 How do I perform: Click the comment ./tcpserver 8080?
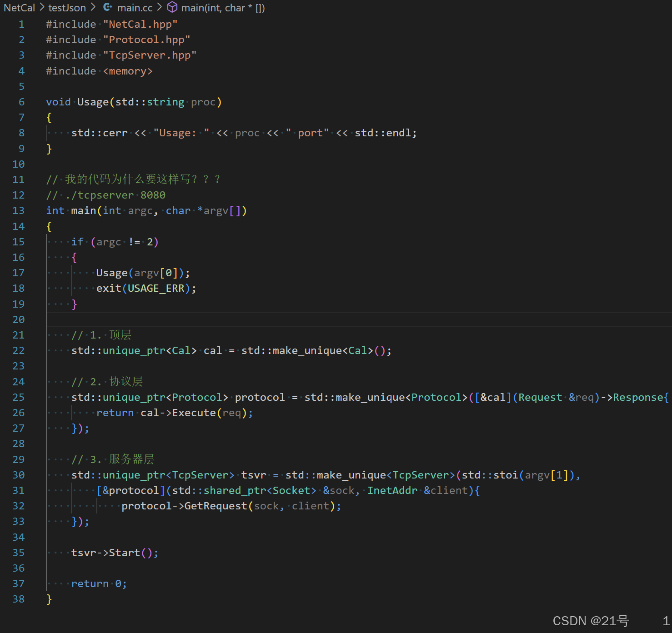(105, 195)
